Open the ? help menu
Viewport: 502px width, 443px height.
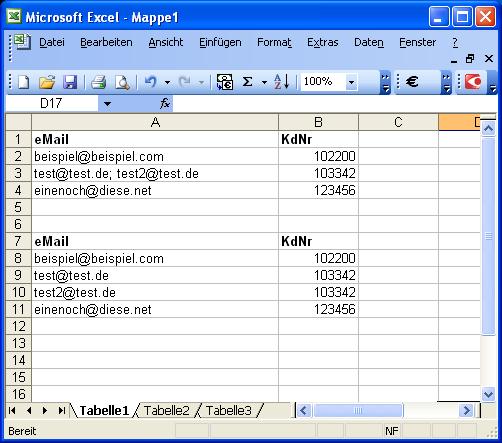pos(455,42)
